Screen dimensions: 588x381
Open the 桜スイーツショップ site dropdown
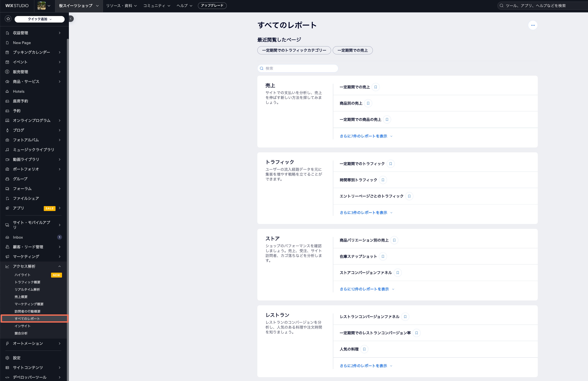[79, 6]
